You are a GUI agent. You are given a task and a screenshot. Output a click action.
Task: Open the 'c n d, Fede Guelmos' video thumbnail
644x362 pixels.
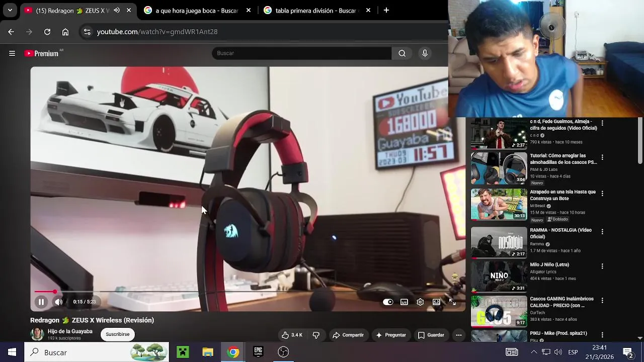499,134
